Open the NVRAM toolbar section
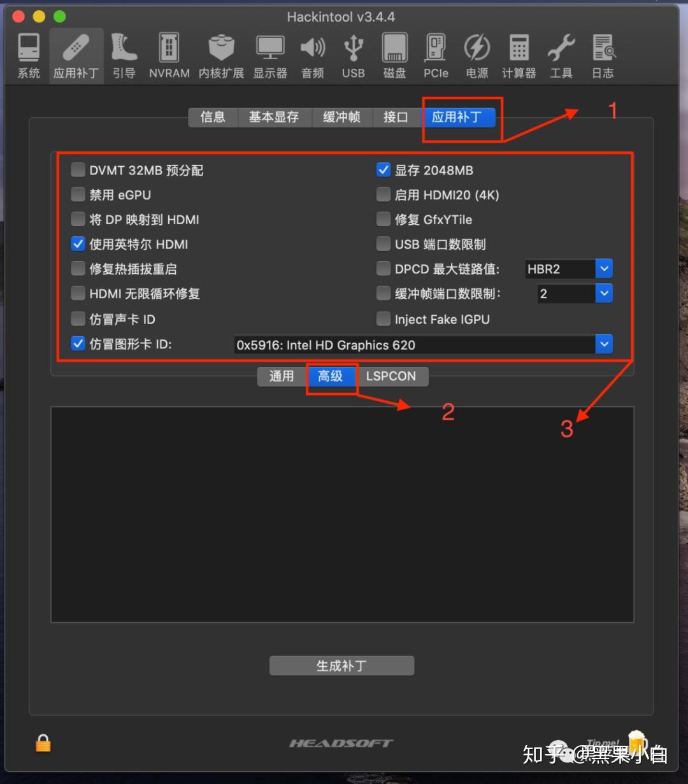Image resolution: width=688 pixels, height=784 pixels. tap(169, 56)
